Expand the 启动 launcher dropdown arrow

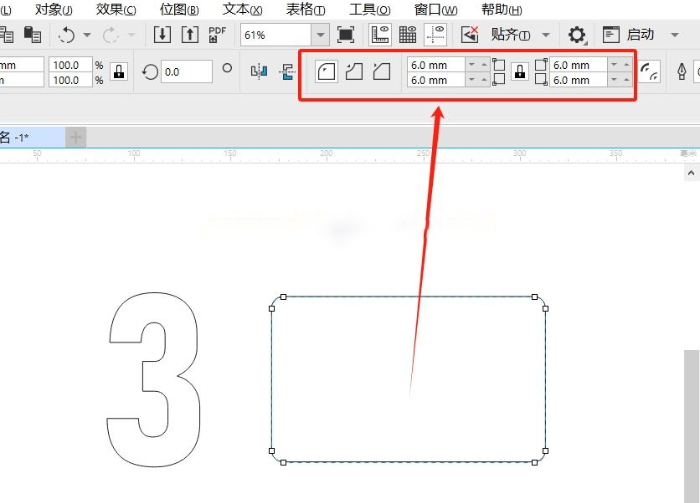675,35
